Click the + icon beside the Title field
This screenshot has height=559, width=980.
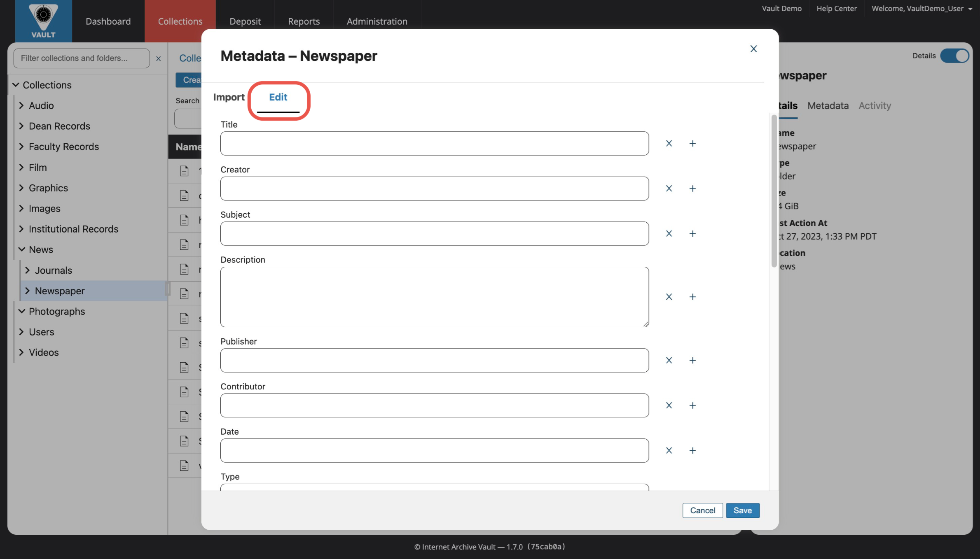[692, 143]
